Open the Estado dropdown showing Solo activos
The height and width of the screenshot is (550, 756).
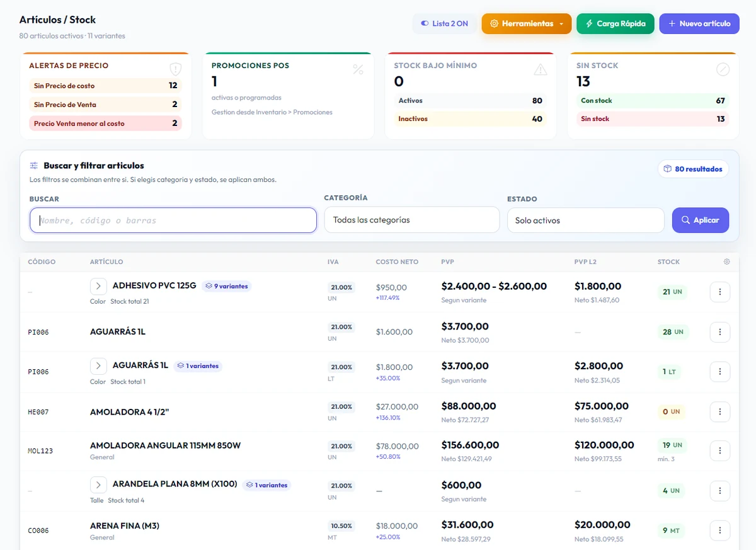click(x=586, y=221)
